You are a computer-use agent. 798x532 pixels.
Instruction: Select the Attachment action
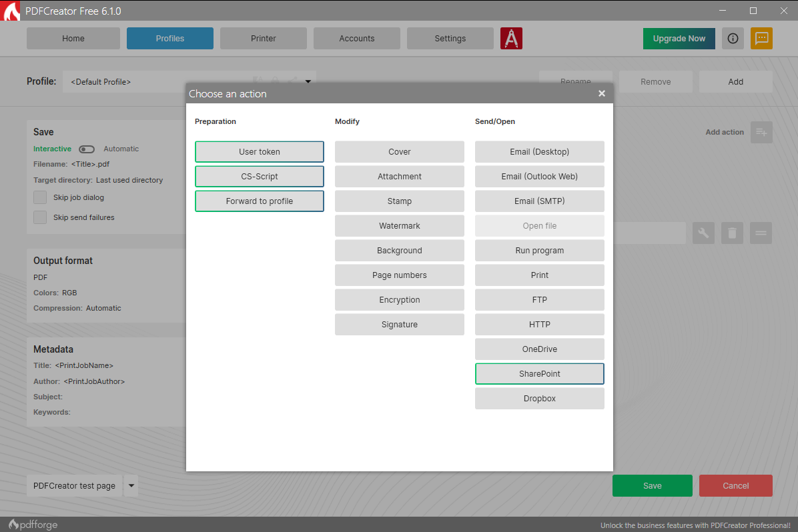click(400, 177)
